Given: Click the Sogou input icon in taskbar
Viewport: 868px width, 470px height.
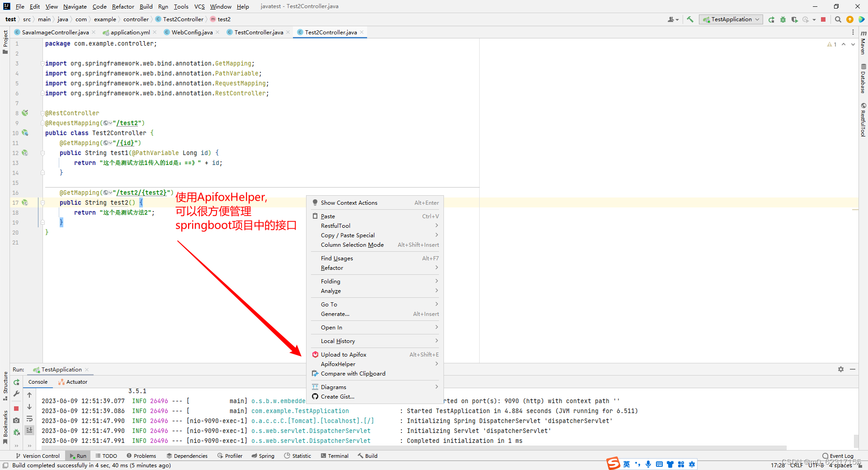Looking at the screenshot, I should (613, 464).
